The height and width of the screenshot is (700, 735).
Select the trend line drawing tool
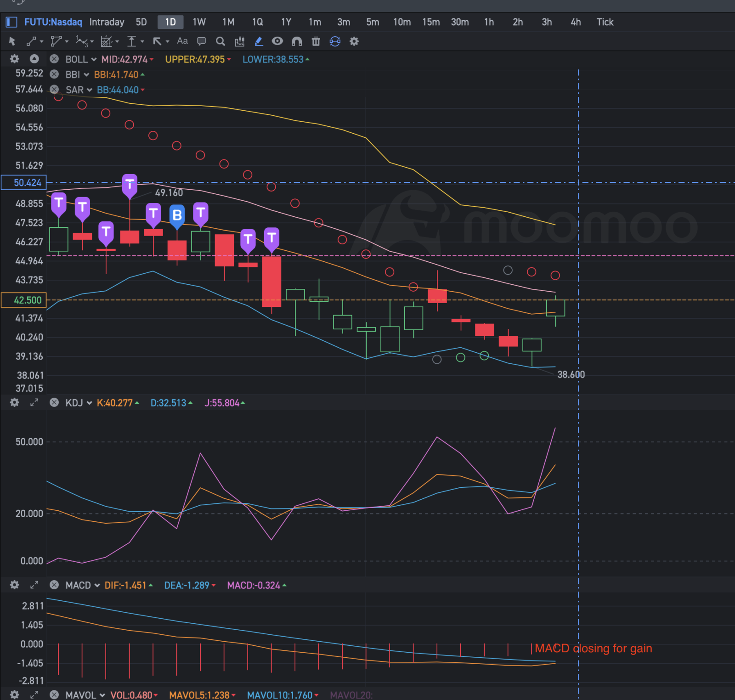31,41
